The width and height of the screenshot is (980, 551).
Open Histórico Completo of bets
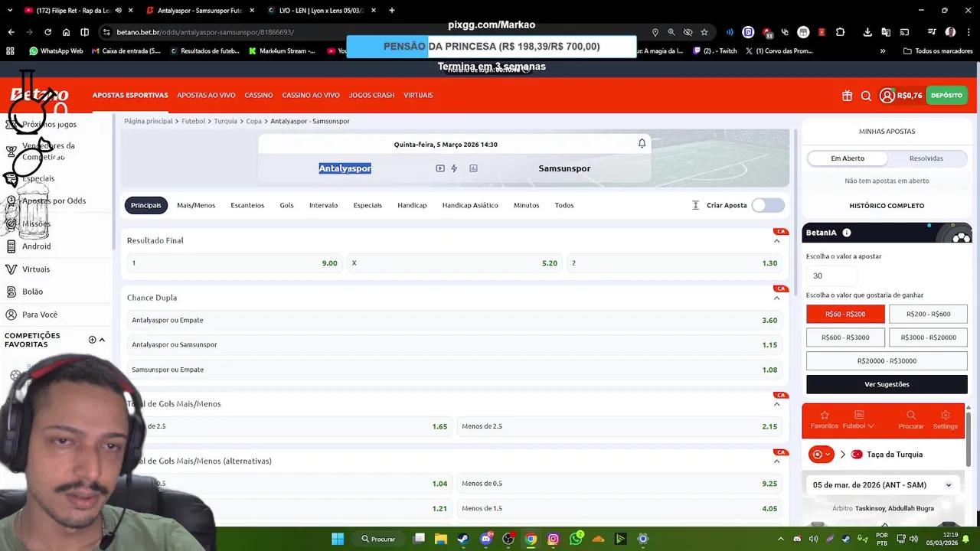pyautogui.click(x=887, y=206)
